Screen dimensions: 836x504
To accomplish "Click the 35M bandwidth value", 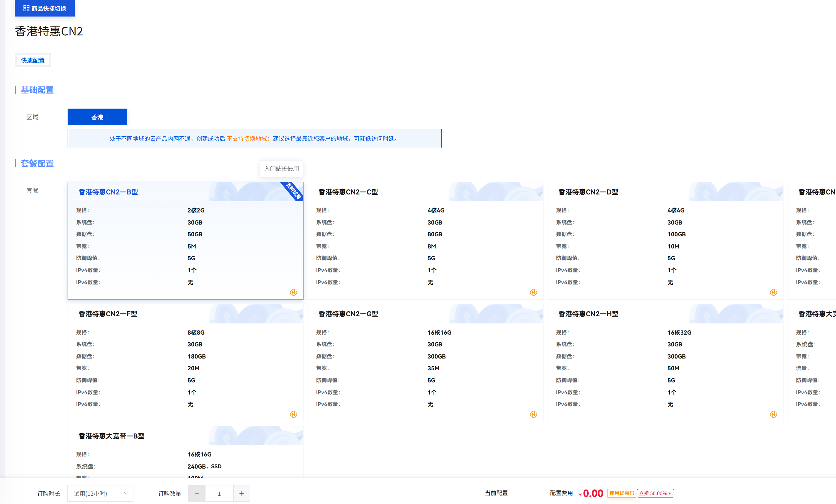I will (x=433, y=368).
